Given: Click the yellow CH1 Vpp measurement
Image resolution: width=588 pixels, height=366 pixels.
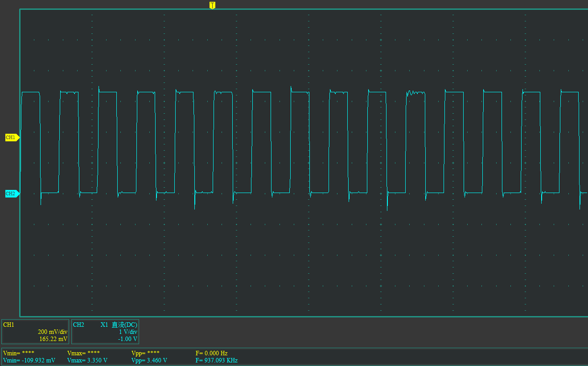Looking at the screenshot, I should tap(145, 353).
